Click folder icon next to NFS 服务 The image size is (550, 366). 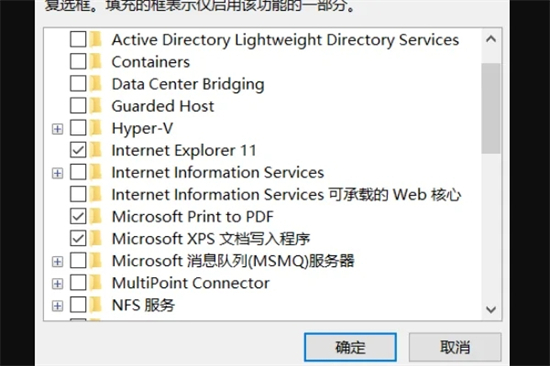point(95,305)
